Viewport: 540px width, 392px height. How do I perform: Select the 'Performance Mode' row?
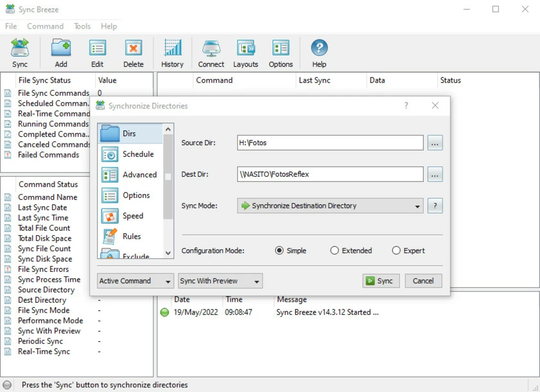(76, 320)
